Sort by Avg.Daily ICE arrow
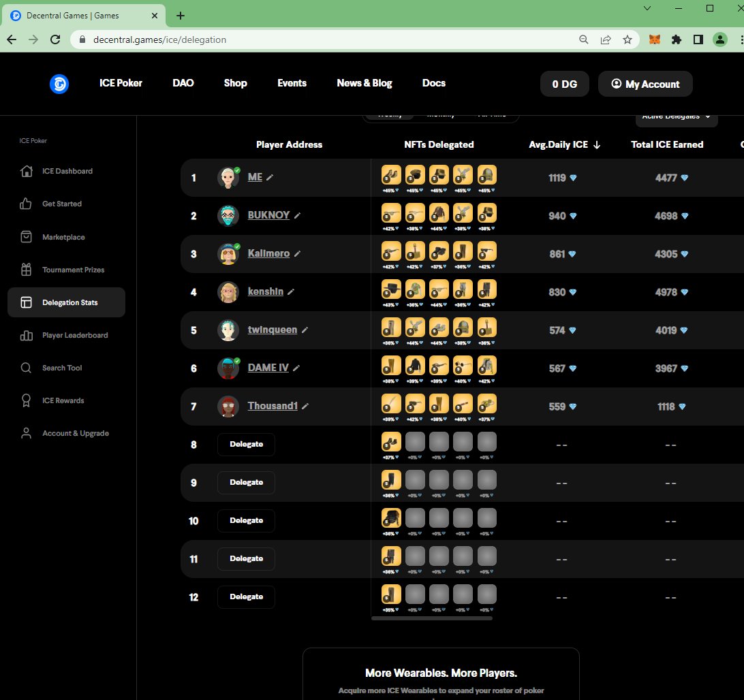Viewport: 744px width, 700px height. (x=597, y=144)
